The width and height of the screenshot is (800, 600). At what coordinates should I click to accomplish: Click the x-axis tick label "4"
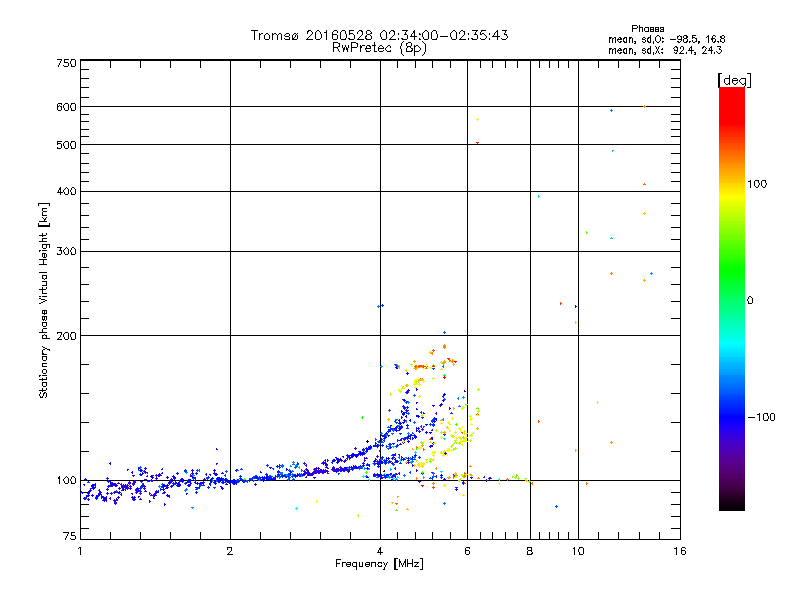coord(380,551)
